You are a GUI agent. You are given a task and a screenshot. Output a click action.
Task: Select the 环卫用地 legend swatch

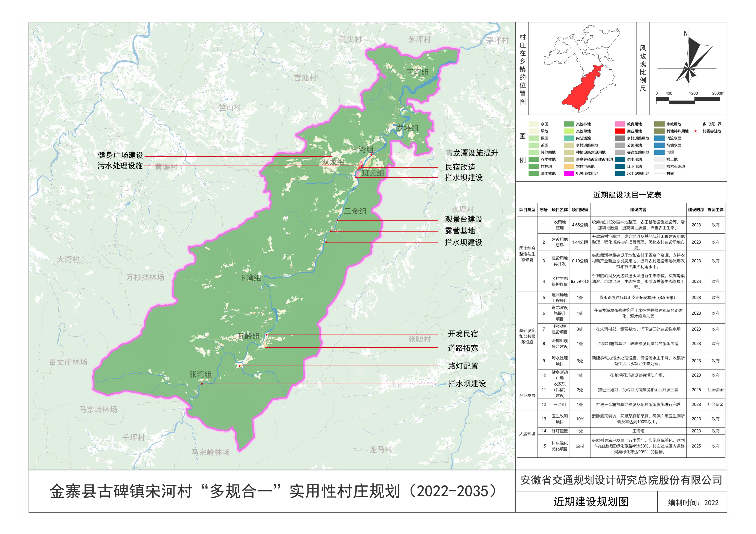[x=620, y=167]
